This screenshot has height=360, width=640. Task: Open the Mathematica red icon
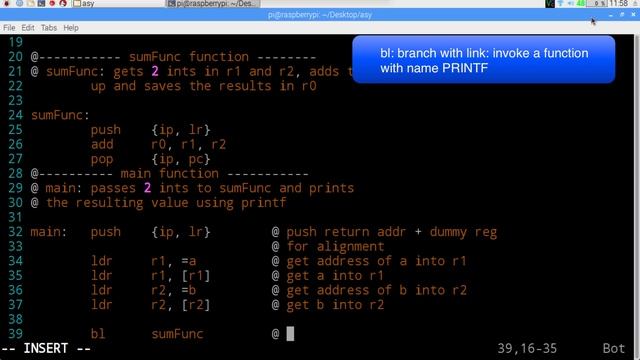[52, 3]
